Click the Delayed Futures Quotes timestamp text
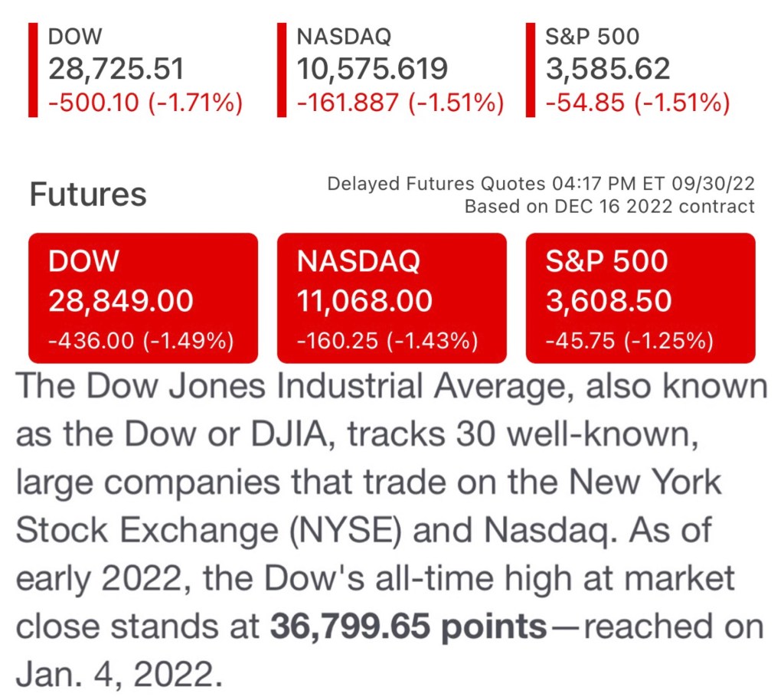 point(541,184)
